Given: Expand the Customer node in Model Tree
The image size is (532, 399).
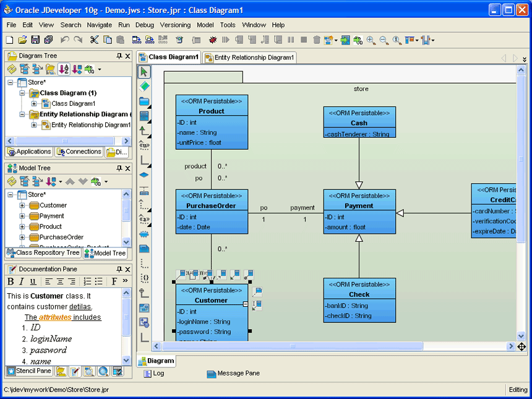Looking at the screenshot, I should 22,205.
